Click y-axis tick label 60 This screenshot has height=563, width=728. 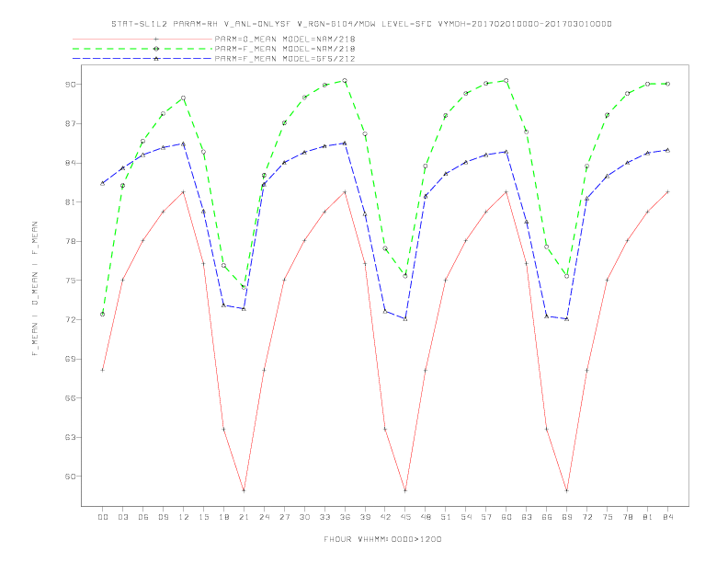[x=71, y=477]
